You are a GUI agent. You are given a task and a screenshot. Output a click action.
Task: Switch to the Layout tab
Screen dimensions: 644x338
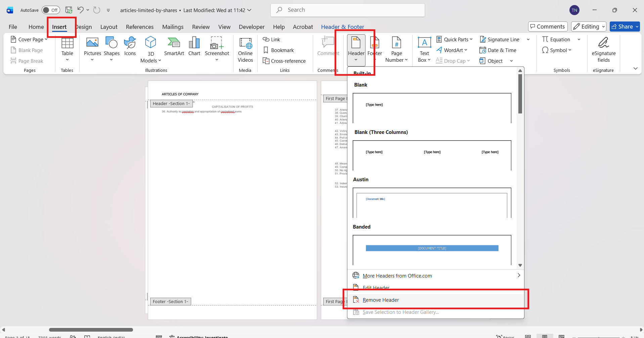pos(109,27)
